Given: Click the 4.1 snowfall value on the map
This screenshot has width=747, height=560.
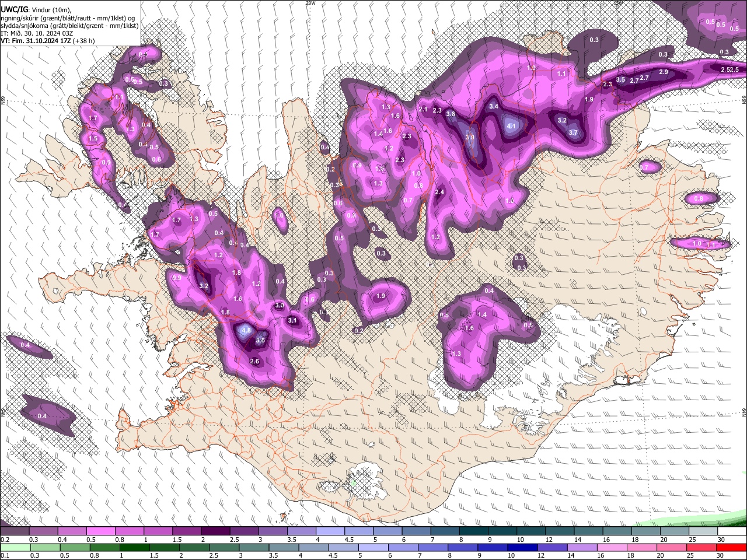Looking at the screenshot, I should pyautogui.click(x=512, y=126).
